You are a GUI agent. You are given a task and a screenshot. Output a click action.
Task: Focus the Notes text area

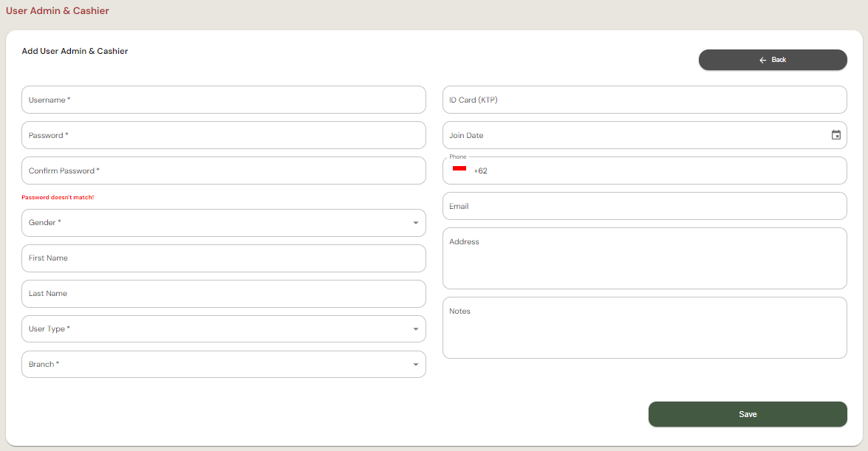[644, 331]
